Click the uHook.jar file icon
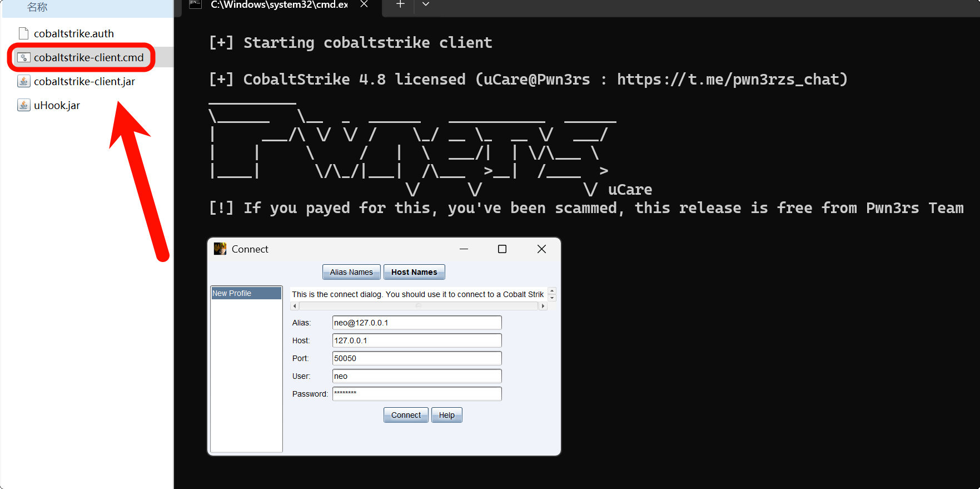Image resolution: width=980 pixels, height=489 pixels. tap(23, 105)
